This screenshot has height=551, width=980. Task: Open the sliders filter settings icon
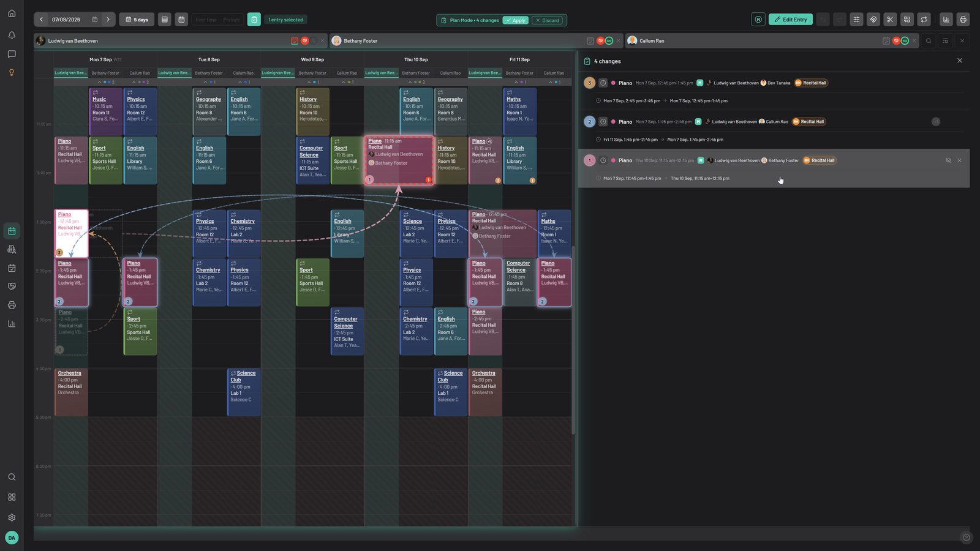(856, 20)
